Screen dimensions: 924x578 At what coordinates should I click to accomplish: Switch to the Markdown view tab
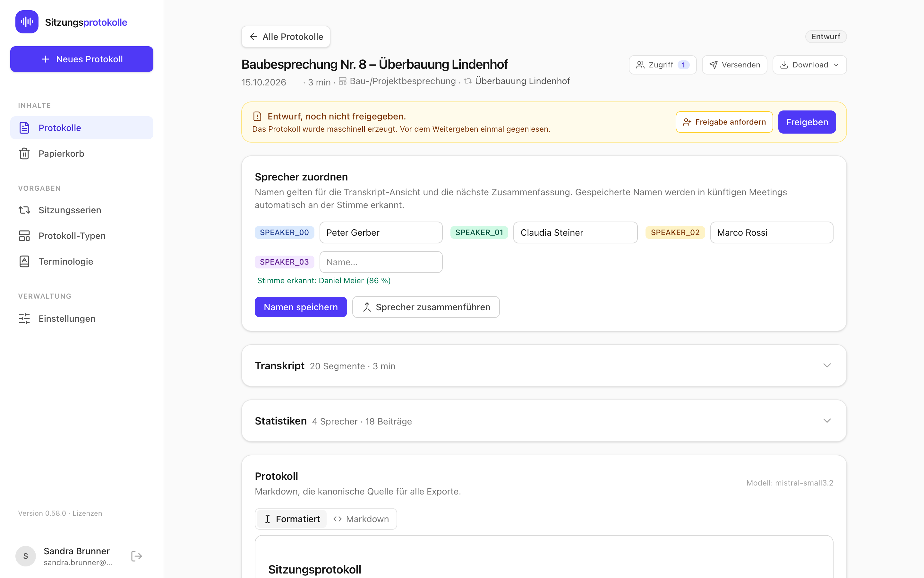361,519
